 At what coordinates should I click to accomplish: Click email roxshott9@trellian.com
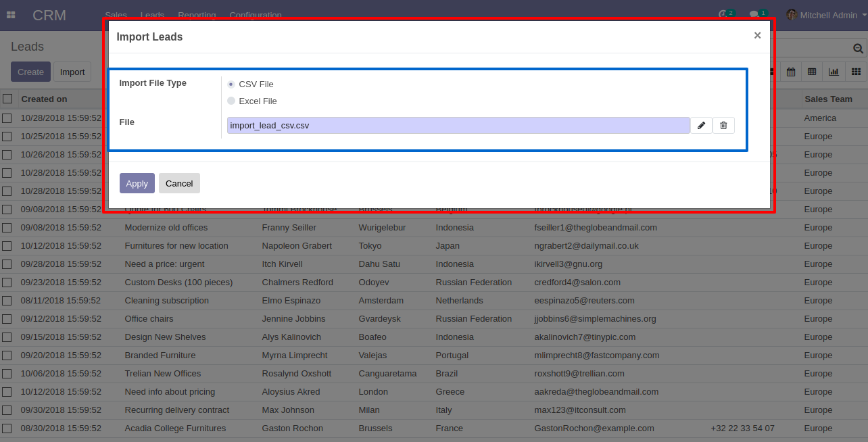pyautogui.click(x=579, y=374)
